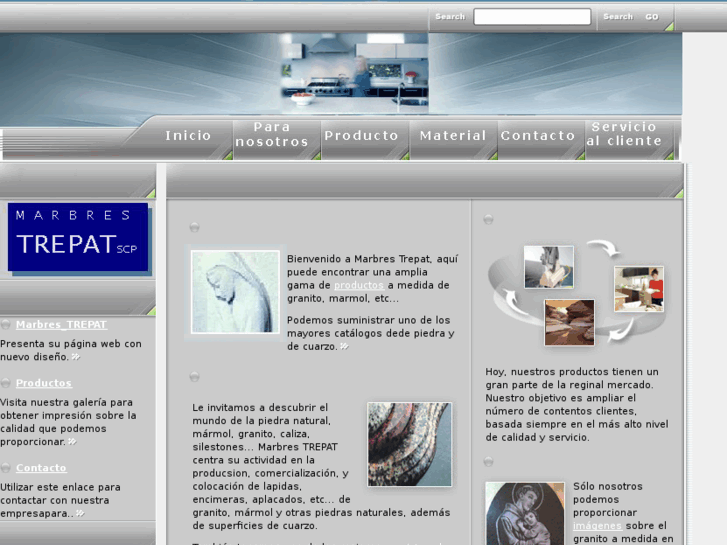Follow the Contacto sidebar link

[x=41, y=468]
